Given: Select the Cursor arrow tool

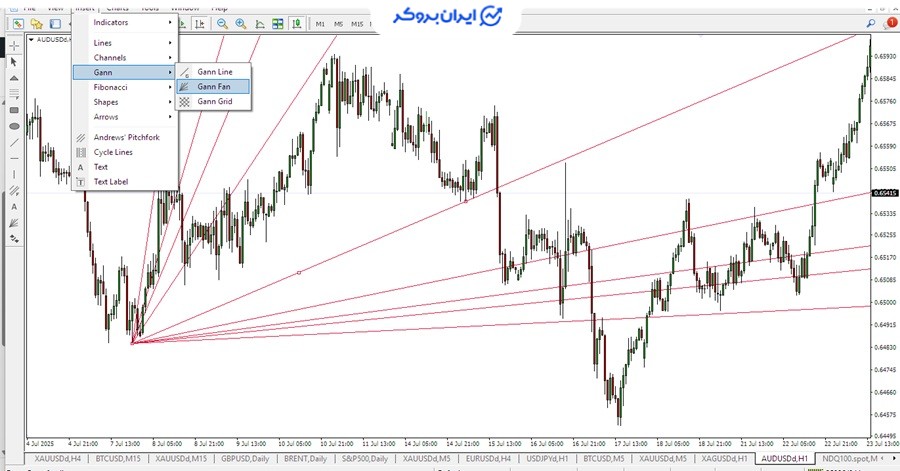Looking at the screenshot, I should (14, 61).
